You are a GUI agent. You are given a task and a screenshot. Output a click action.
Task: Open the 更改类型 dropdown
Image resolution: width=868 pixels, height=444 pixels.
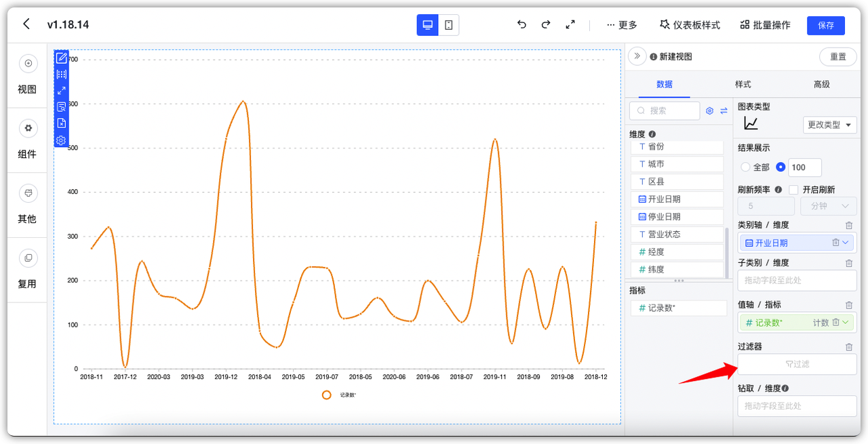click(829, 125)
